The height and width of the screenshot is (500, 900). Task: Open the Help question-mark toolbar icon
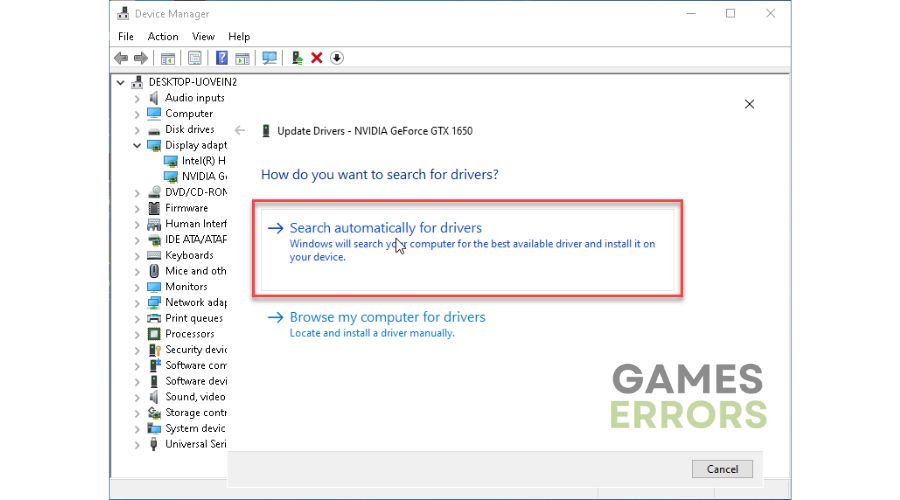coord(222,58)
